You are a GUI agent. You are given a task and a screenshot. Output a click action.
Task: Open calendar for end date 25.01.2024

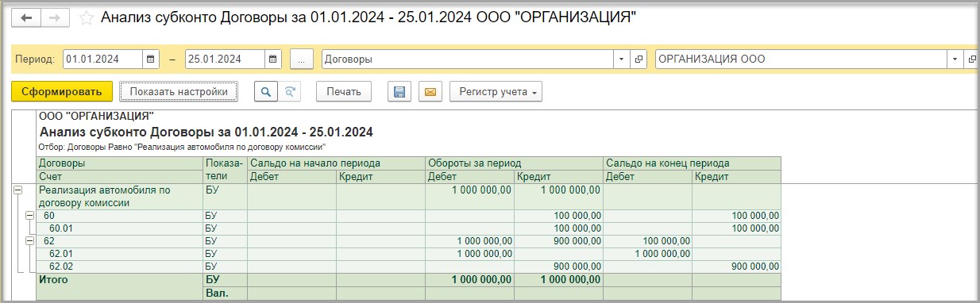tap(273, 59)
